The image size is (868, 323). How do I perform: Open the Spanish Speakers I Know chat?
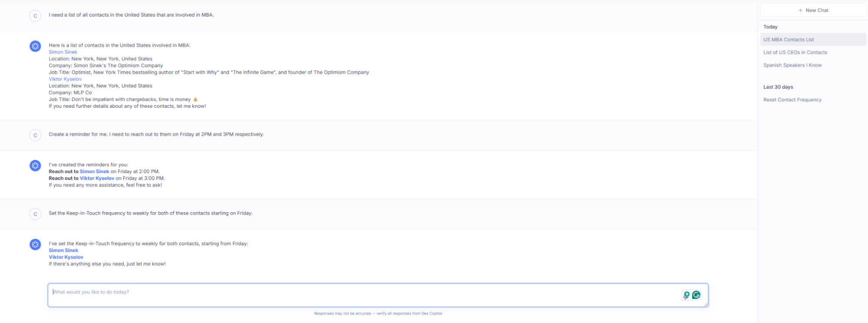pyautogui.click(x=792, y=65)
